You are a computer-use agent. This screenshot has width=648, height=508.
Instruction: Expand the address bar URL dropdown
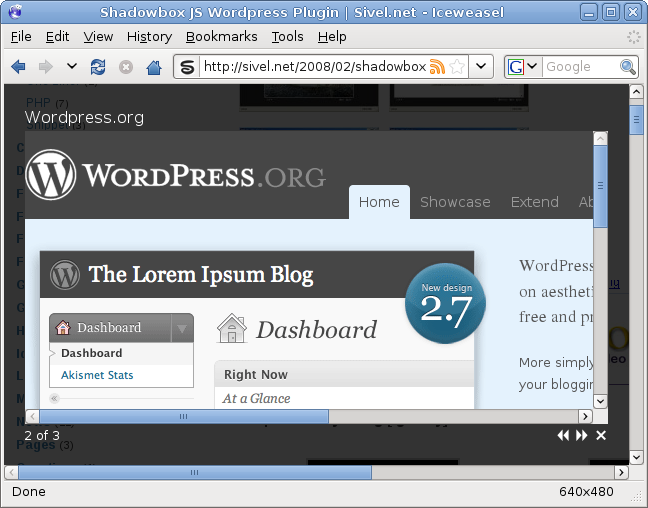click(x=481, y=67)
